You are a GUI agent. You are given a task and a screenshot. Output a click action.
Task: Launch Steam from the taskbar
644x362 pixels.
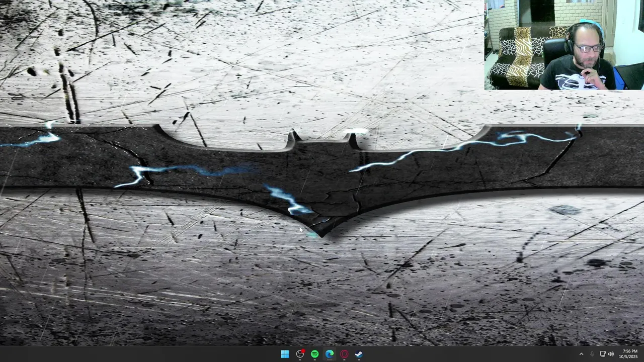[359, 354]
